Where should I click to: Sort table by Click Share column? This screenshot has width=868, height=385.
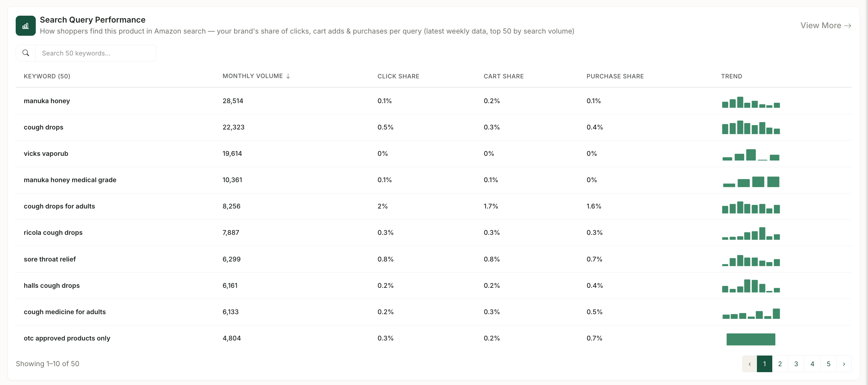pyautogui.click(x=398, y=76)
